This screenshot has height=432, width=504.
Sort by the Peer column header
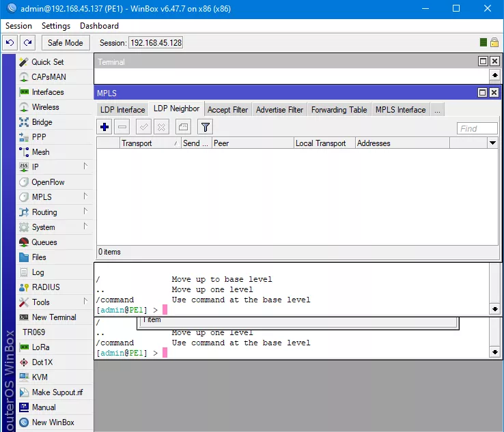click(253, 143)
